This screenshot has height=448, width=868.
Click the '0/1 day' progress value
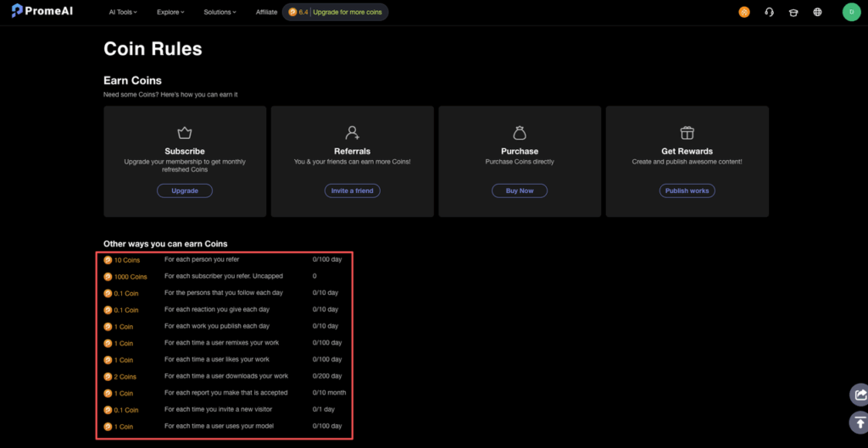(x=323, y=409)
